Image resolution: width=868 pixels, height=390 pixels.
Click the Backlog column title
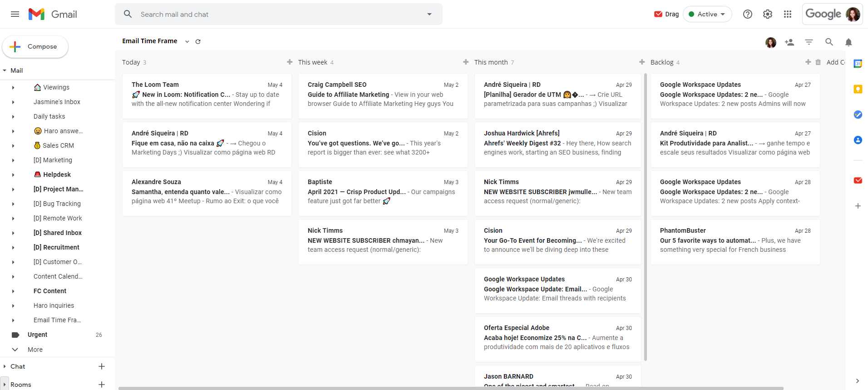(x=662, y=62)
